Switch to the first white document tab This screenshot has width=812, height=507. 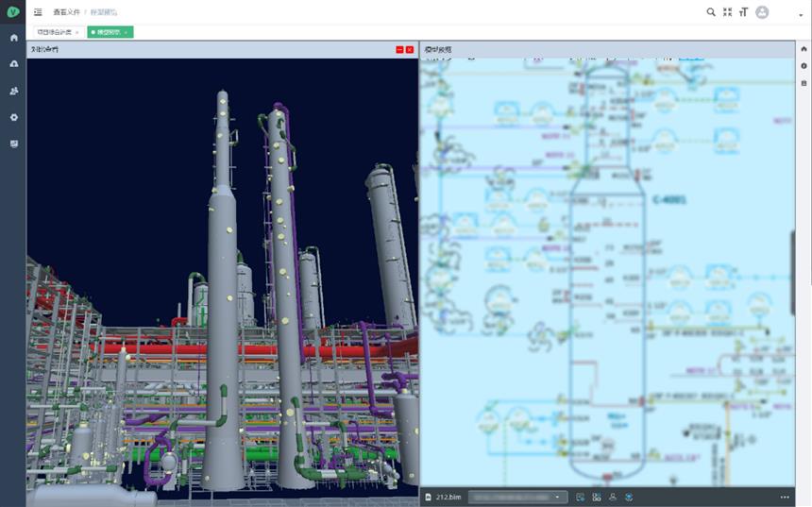coord(55,32)
